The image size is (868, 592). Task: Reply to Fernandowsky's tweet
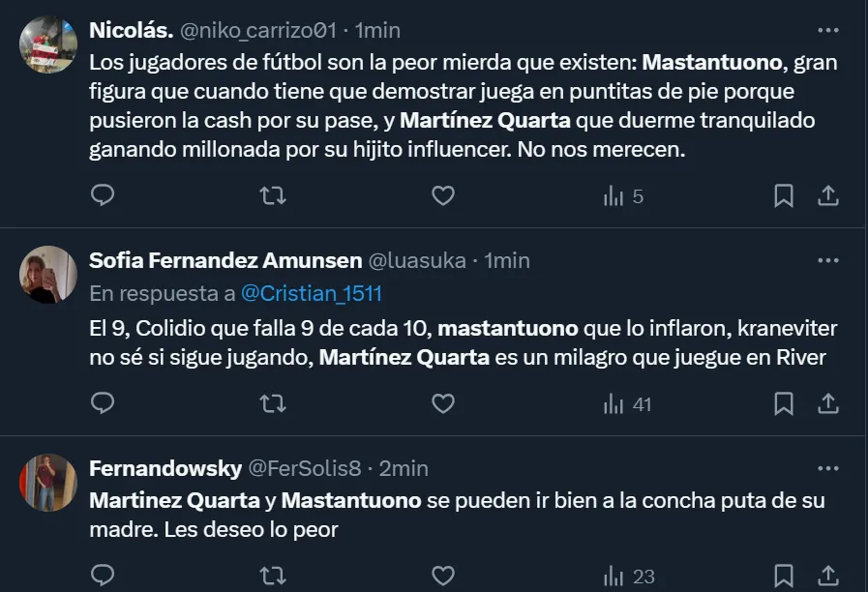[x=103, y=576]
